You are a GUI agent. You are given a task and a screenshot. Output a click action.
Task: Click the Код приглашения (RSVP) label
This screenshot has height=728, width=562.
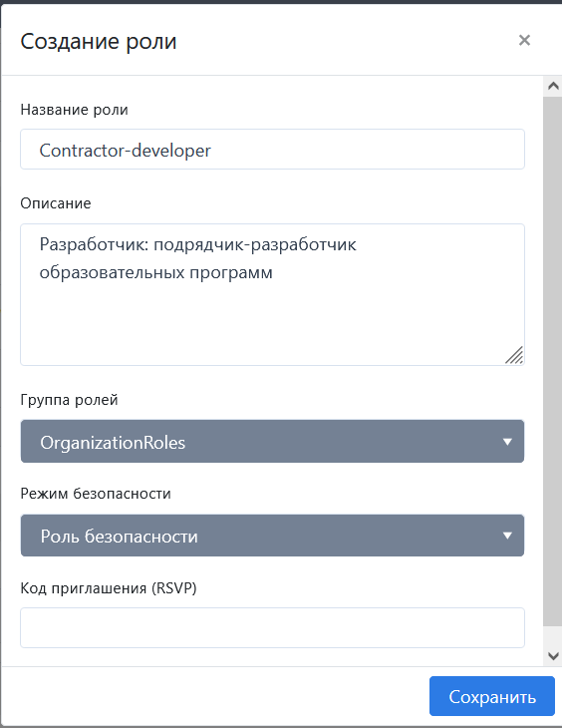(109, 588)
